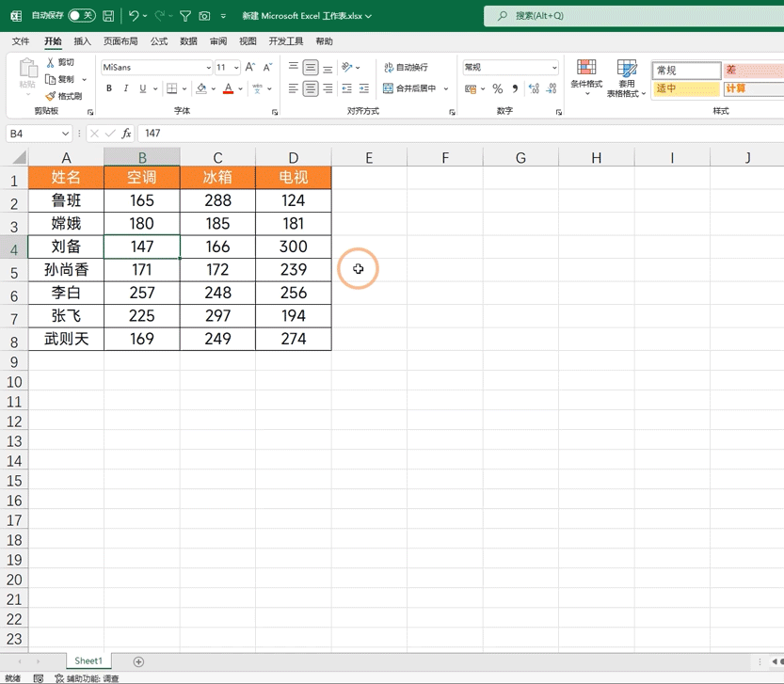784x684 pixels.
Task: Switch to the 插入 ribbon tab
Action: (x=82, y=41)
